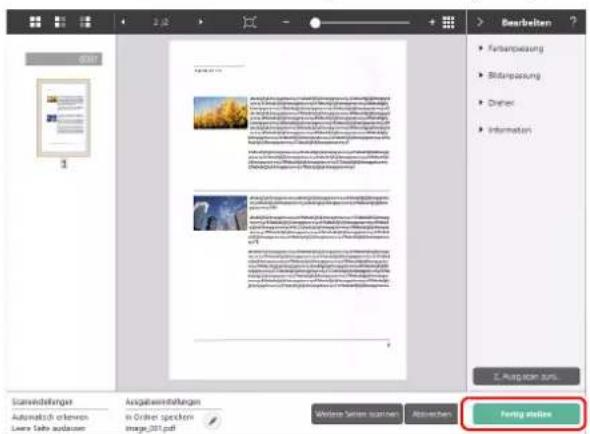590x434 pixels.
Task: Collapse the Bearbeiten panel with the chevron
Action: pos(479,22)
